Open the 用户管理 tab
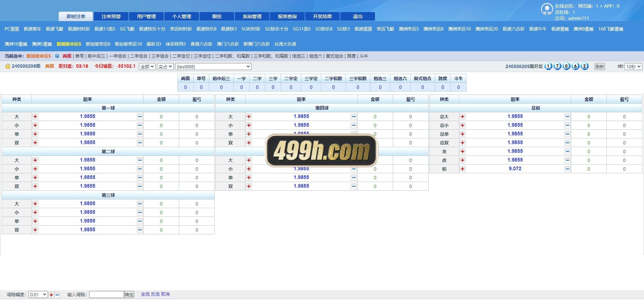This screenshot has height=300, width=644. [x=146, y=16]
